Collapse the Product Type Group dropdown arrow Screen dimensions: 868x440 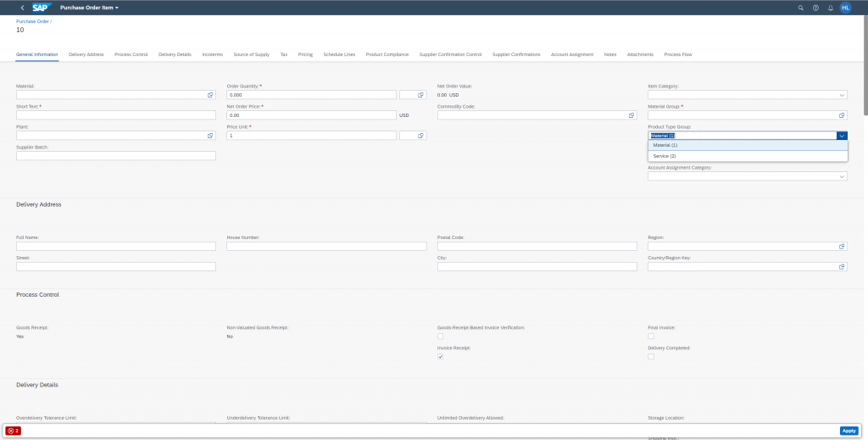(842, 136)
